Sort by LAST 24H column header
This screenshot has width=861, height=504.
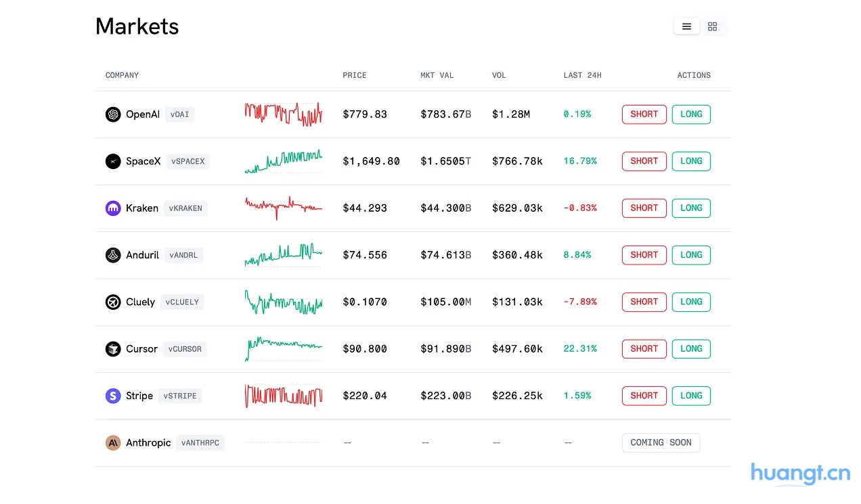click(582, 75)
